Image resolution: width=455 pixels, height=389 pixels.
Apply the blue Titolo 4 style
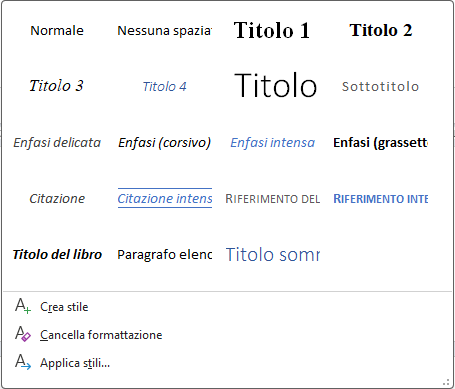click(x=164, y=86)
